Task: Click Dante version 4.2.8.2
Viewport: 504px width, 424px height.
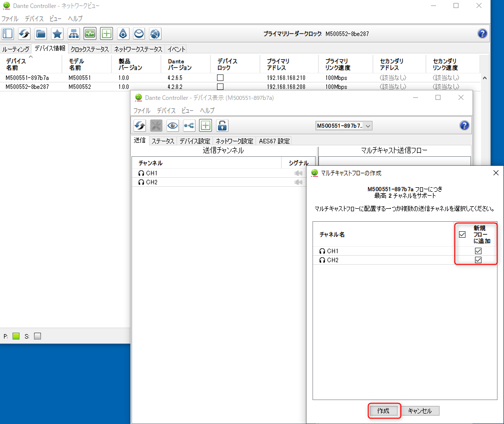Action: click(x=175, y=87)
